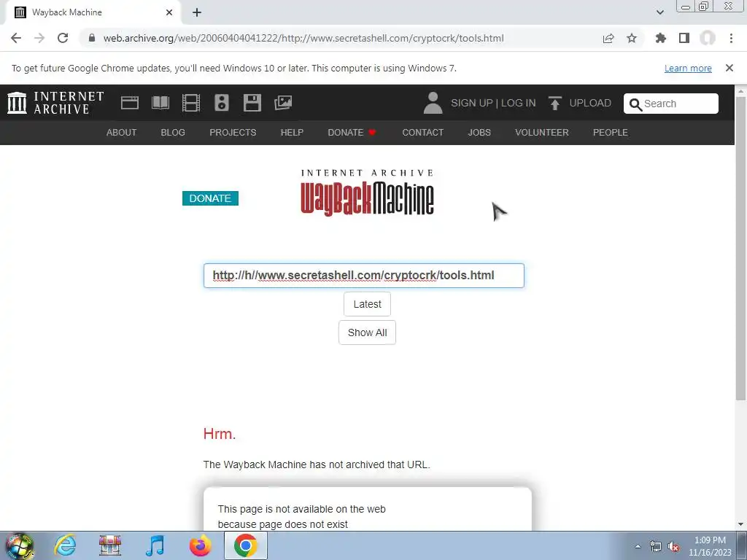Click the SIGN UP link

point(472,103)
